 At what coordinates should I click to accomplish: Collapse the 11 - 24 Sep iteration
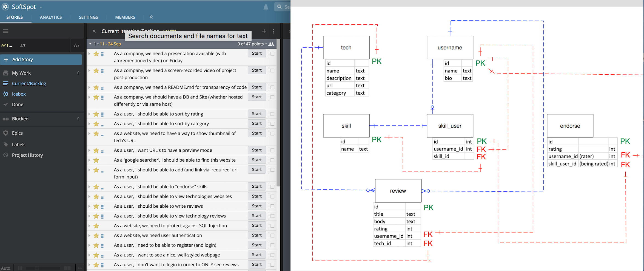tap(90, 44)
